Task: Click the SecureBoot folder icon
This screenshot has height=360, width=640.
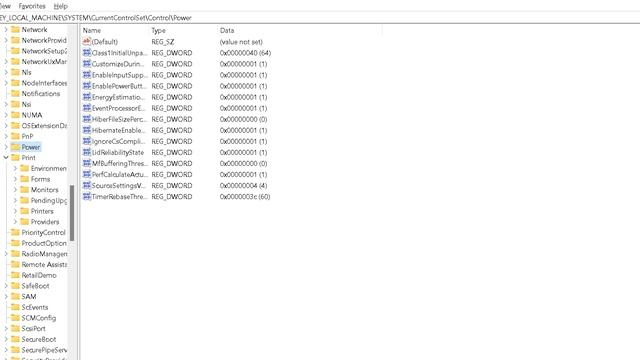Action: tap(16, 339)
